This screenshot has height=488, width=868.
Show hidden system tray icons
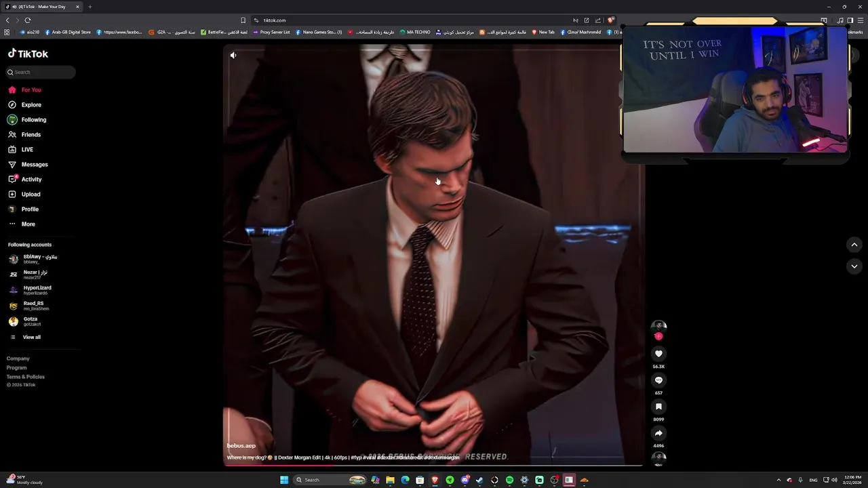click(x=778, y=480)
